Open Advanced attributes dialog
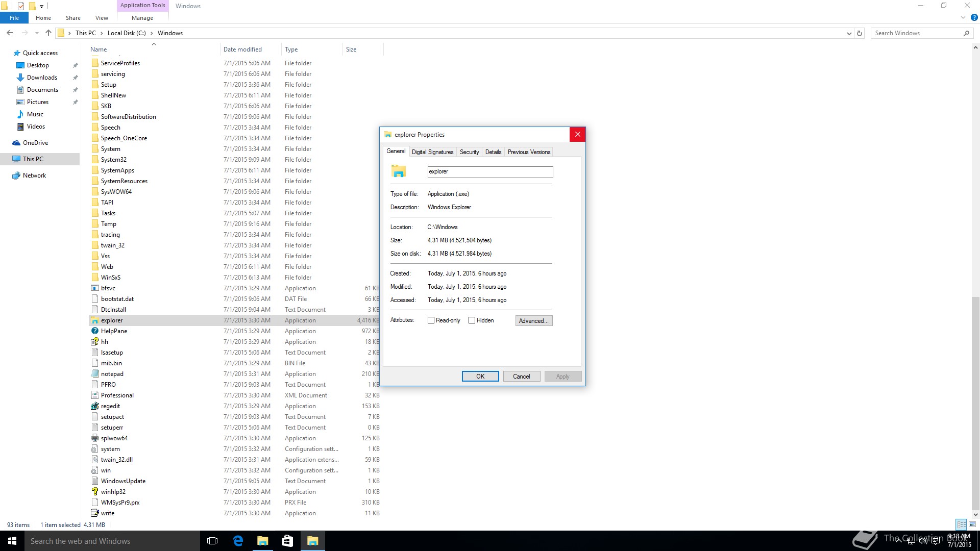 pyautogui.click(x=534, y=321)
